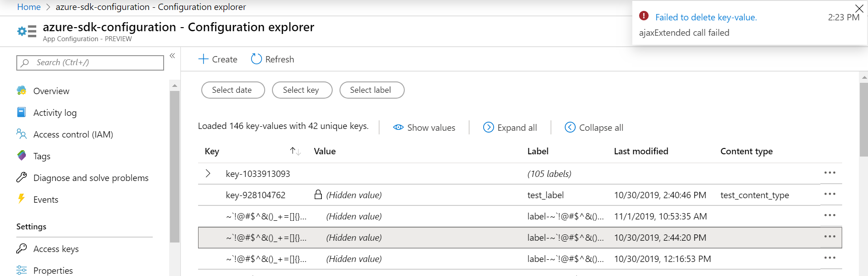The width and height of the screenshot is (868, 276).
Task: Toggle Show values eye icon
Action: 398,128
